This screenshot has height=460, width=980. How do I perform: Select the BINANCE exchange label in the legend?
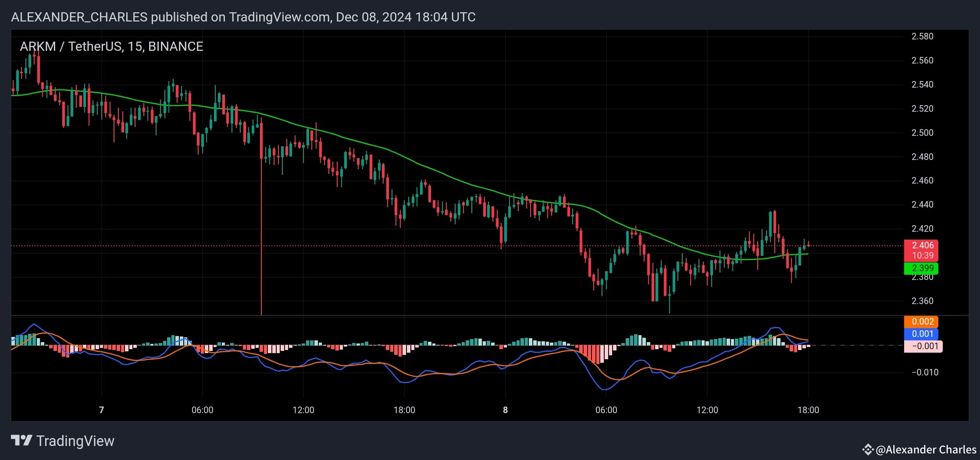click(x=175, y=46)
